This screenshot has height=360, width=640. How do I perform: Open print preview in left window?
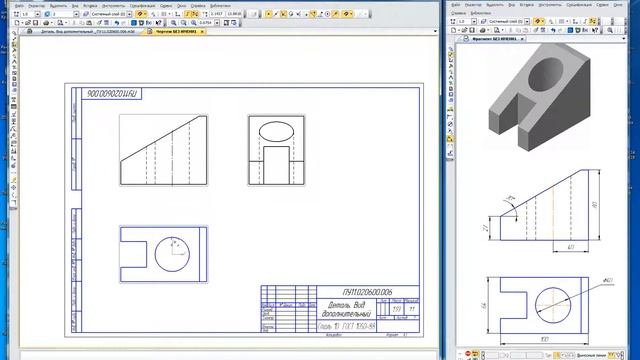(x=60, y=23)
